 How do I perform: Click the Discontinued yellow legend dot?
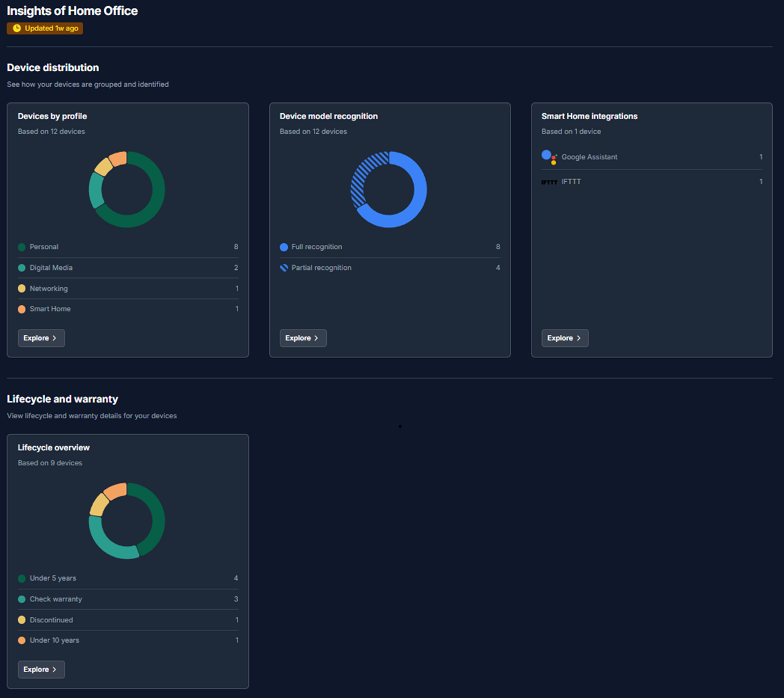coord(22,620)
